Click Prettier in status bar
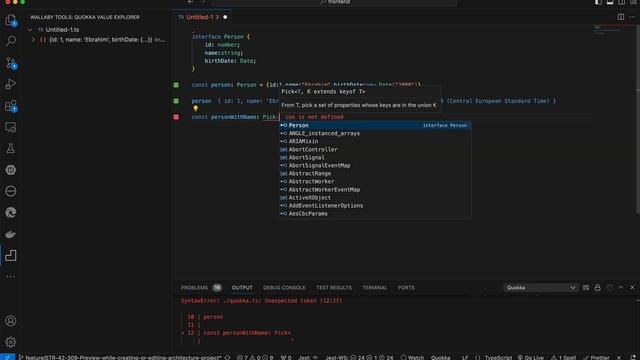The width and height of the screenshot is (640, 360). click(x=596, y=357)
